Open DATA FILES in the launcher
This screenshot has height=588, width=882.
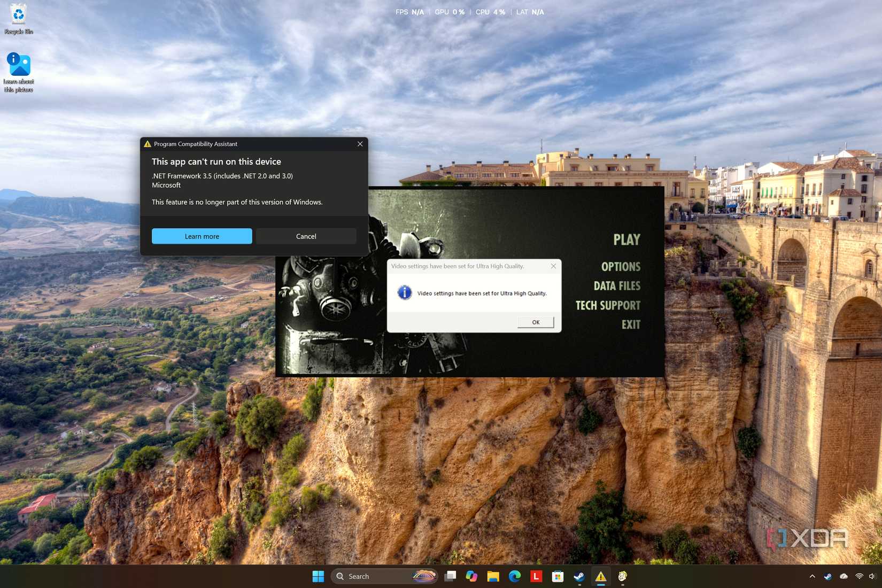point(617,286)
